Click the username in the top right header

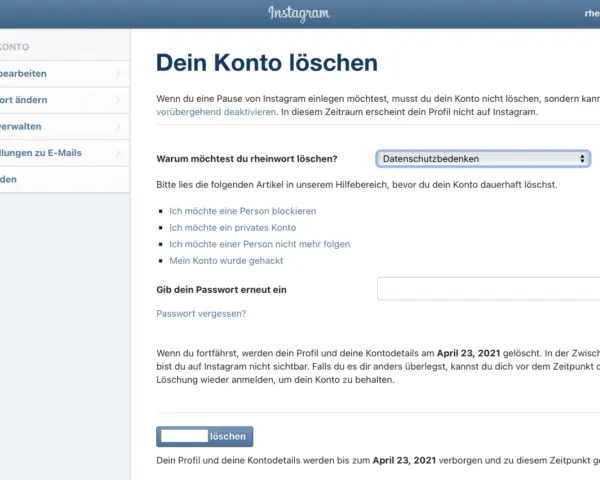point(592,13)
